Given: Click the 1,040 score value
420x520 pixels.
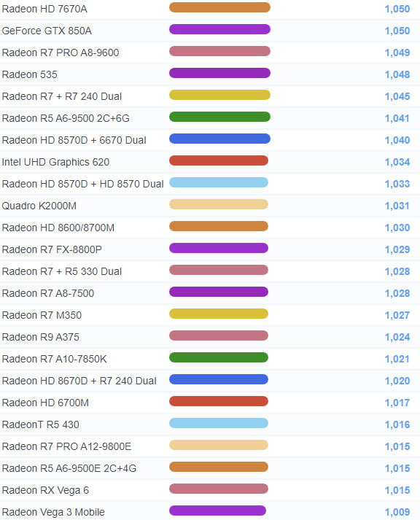Looking at the screenshot, I should point(397,140).
